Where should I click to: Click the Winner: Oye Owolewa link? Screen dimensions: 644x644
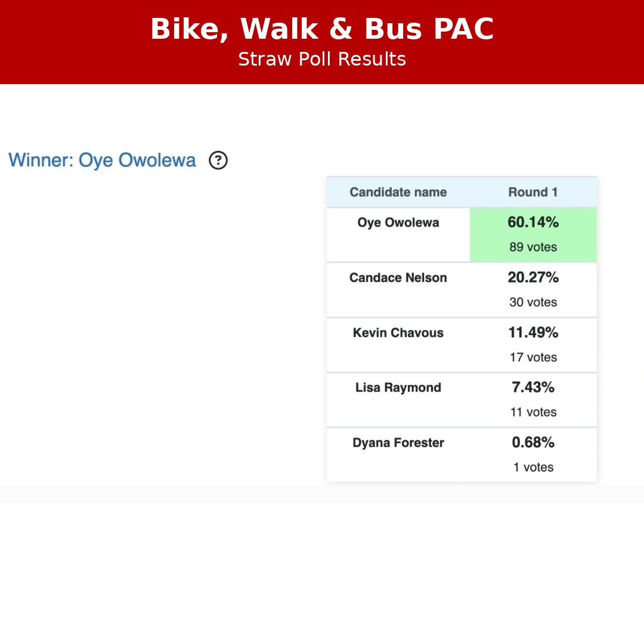click(x=102, y=160)
